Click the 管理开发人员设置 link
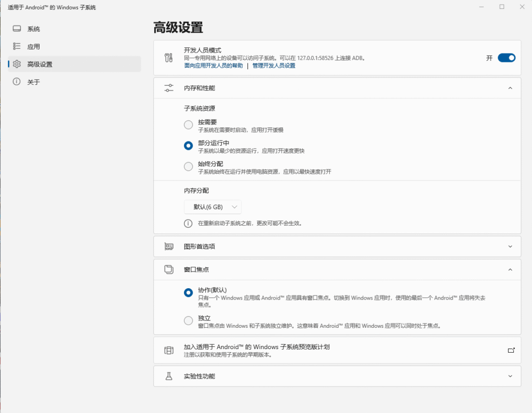The image size is (532, 413). (273, 66)
